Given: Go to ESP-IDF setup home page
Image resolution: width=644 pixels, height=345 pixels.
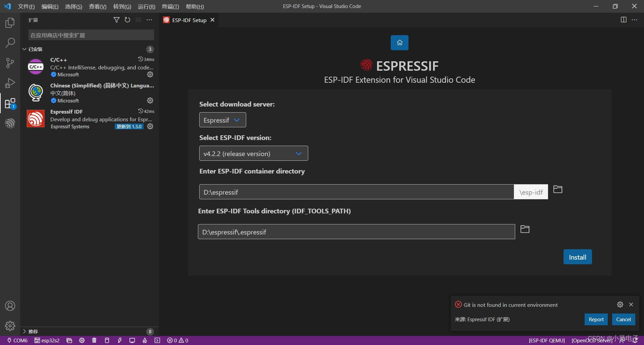Looking at the screenshot, I should point(399,43).
